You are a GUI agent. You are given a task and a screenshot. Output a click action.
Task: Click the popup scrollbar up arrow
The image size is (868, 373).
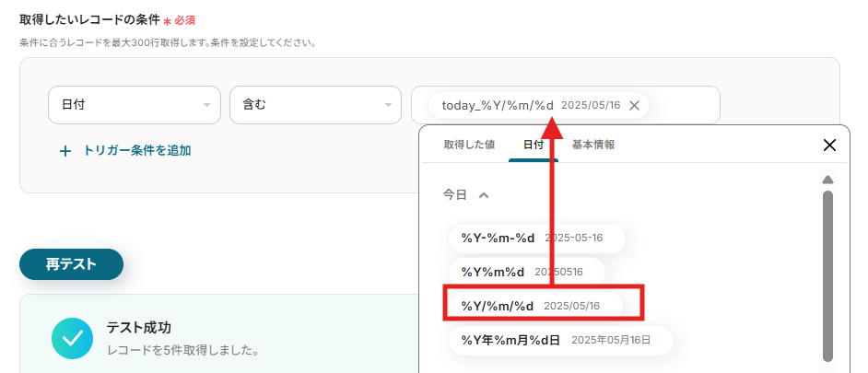[827, 180]
